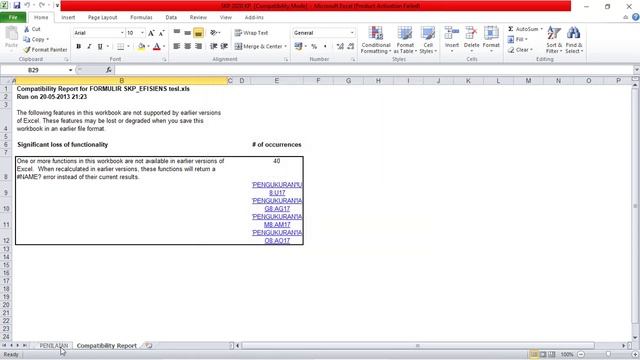The height and width of the screenshot is (360, 640).
Task: Follow the PENGUKURAN link above M8:AM17
Action: [x=277, y=217]
